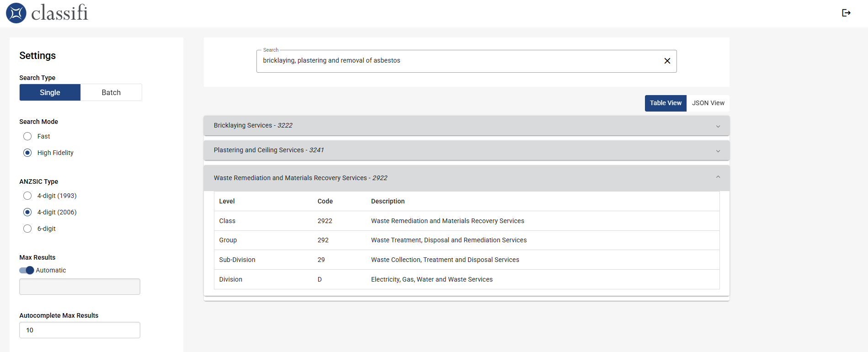Image resolution: width=868 pixels, height=352 pixels.
Task: Choose the 6-digit ANZSIC type
Action: click(x=27, y=229)
